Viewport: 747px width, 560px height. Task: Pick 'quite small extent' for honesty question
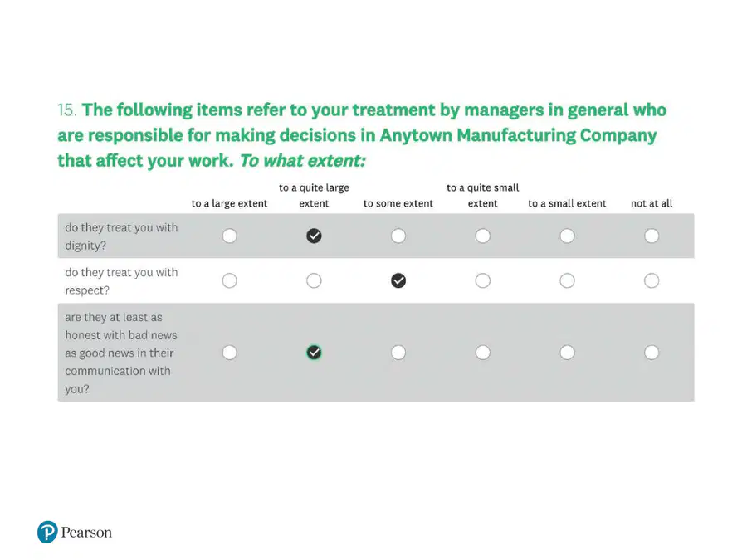482,353
